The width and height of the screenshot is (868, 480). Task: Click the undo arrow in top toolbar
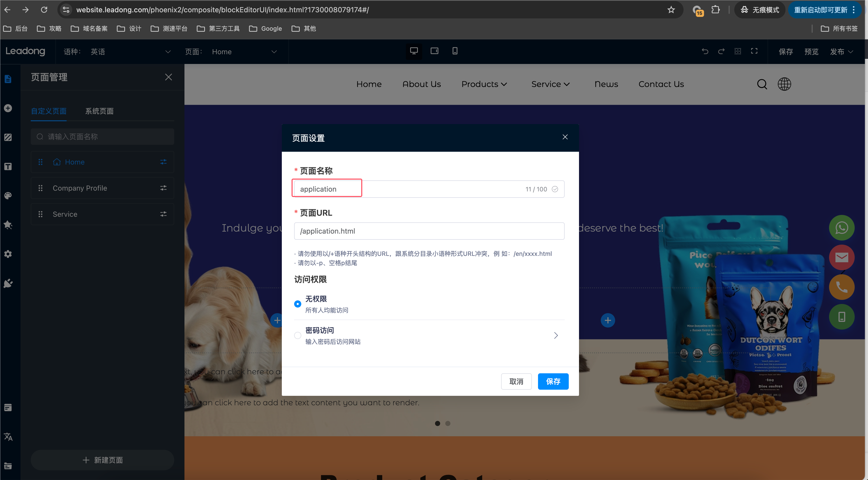coord(705,51)
